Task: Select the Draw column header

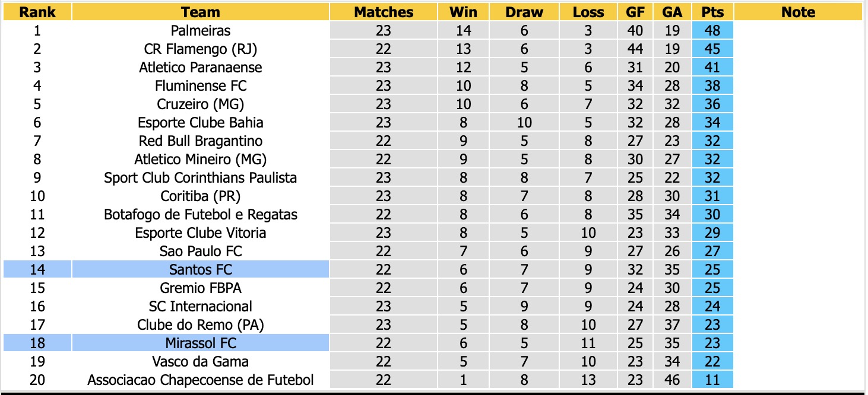Action: click(524, 12)
